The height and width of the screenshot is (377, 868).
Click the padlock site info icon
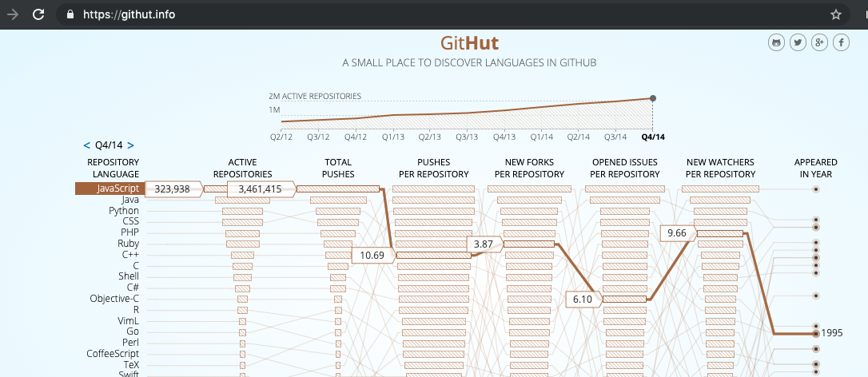coord(70,14)
